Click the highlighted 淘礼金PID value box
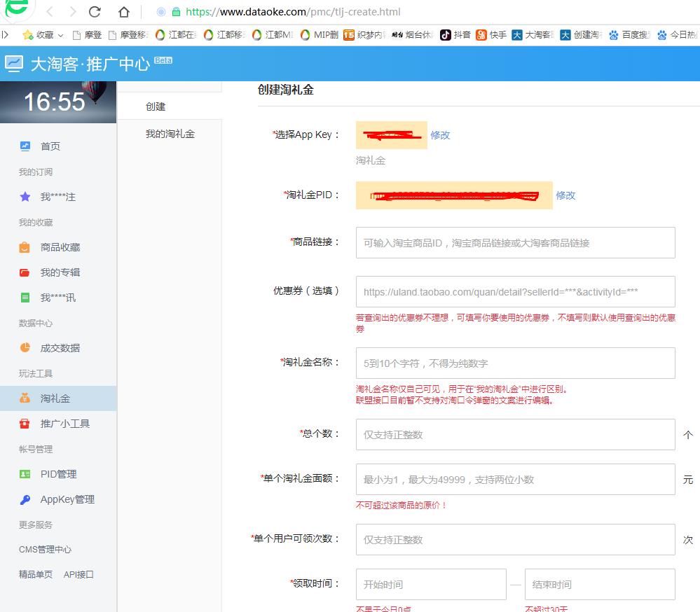This screenshot has height=612, width=700. [454, 195]
